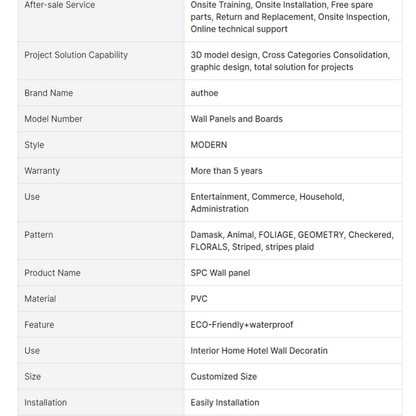416x416 pixels.
Task: Click the Model Number label
Action: point(53,119)
